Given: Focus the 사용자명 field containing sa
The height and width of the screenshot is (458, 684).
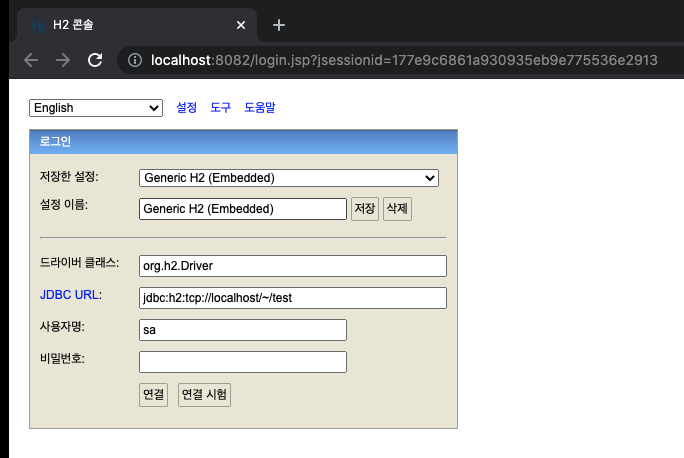Looking at the screenshot, I should (243, 330).
